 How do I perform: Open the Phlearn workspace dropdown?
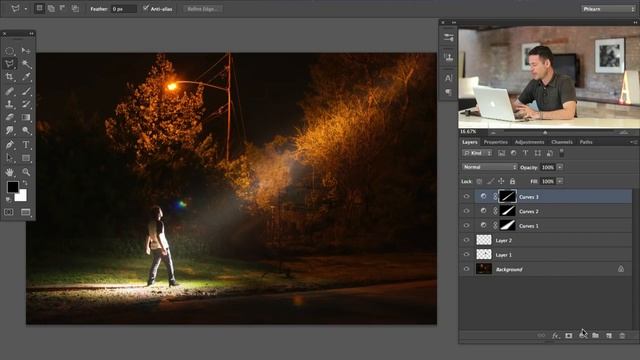point(608,9)
